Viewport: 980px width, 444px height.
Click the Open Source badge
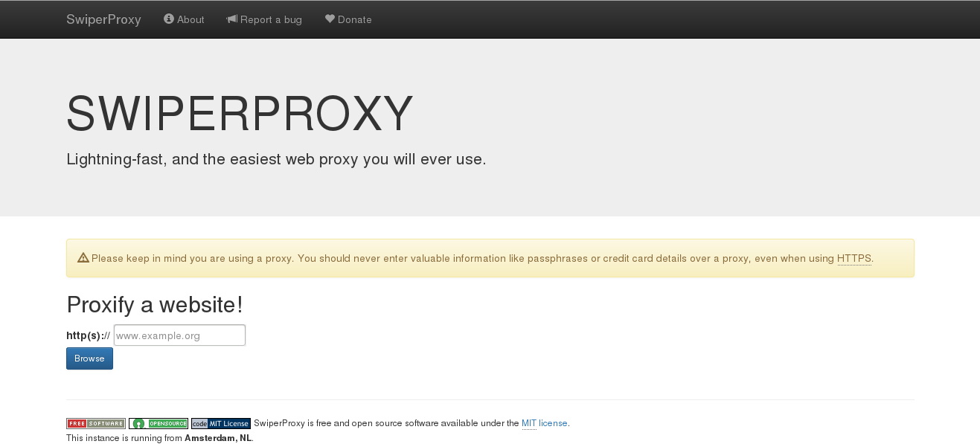(158, 423)
